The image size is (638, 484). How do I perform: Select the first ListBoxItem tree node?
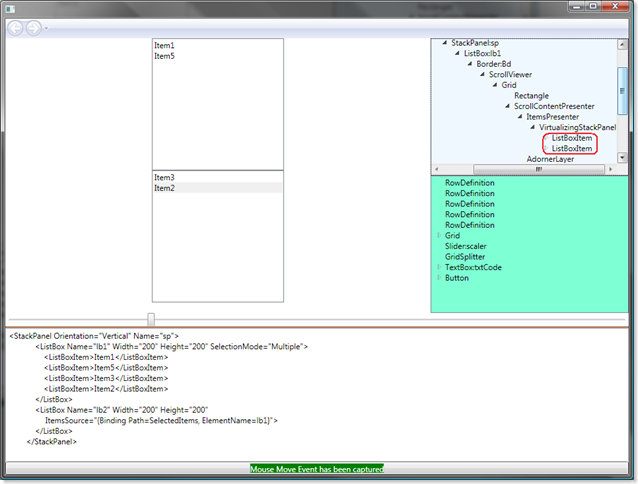tap(572, 138)
